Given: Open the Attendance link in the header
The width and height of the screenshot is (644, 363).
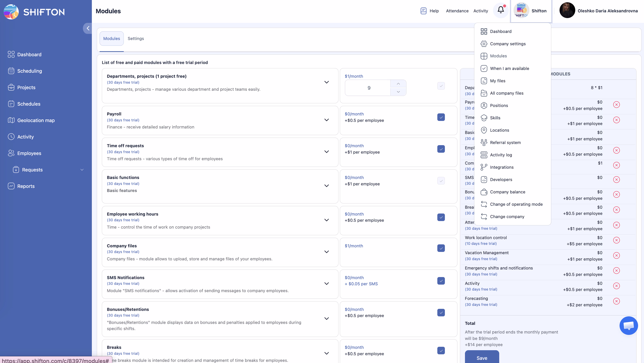Looking at the screenshot, I should click(457, 11).
